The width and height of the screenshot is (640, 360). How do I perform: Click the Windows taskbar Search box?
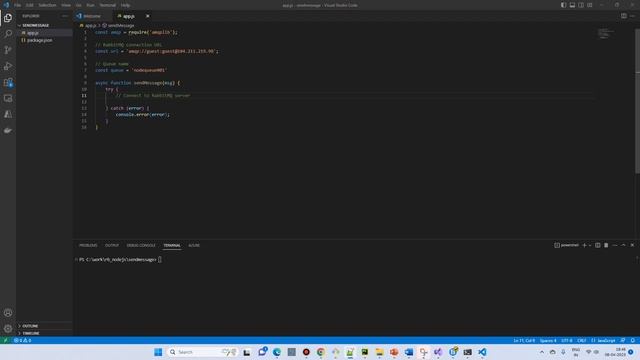202,352
